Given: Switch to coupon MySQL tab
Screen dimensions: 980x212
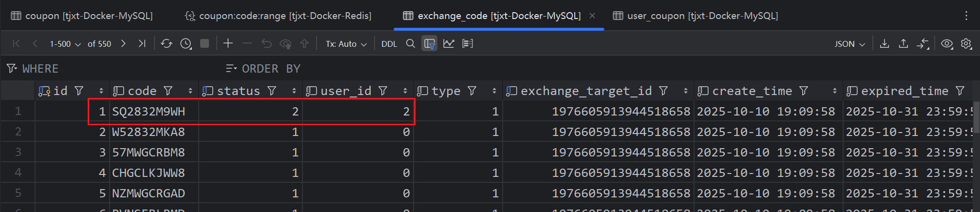Looking at the screenshot, I should point(82,16).
